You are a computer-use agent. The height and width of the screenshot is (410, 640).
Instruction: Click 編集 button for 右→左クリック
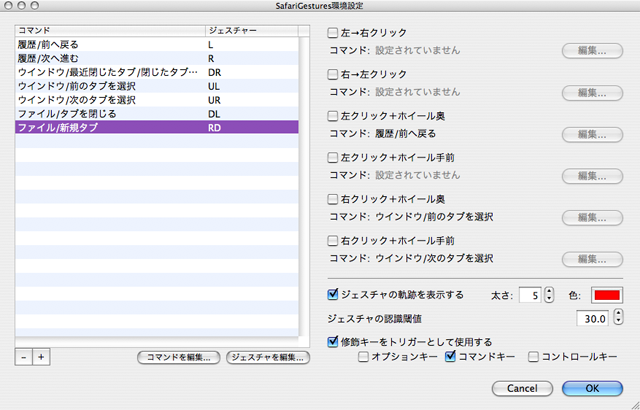coord(592,93)
